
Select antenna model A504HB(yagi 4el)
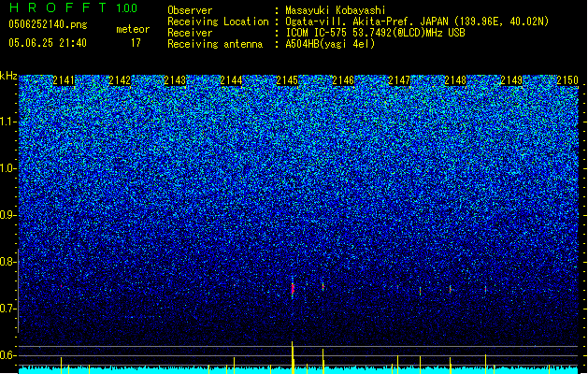[330, 44]
